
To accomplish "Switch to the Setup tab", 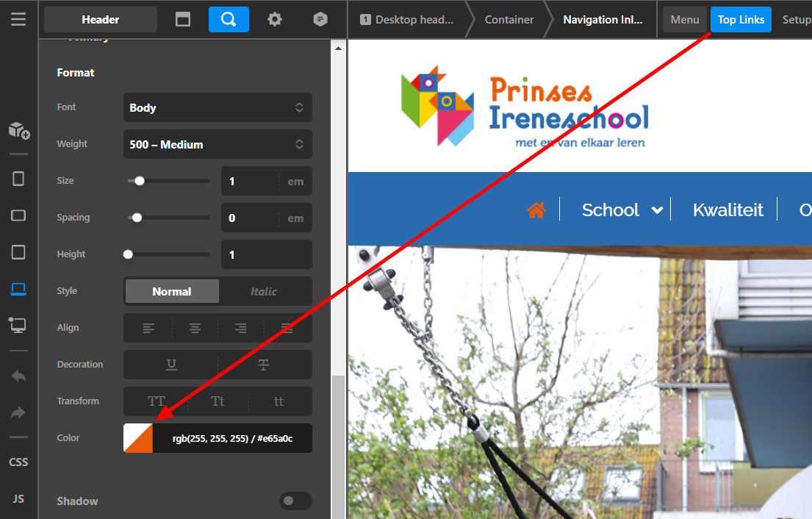I will [796, 20].
